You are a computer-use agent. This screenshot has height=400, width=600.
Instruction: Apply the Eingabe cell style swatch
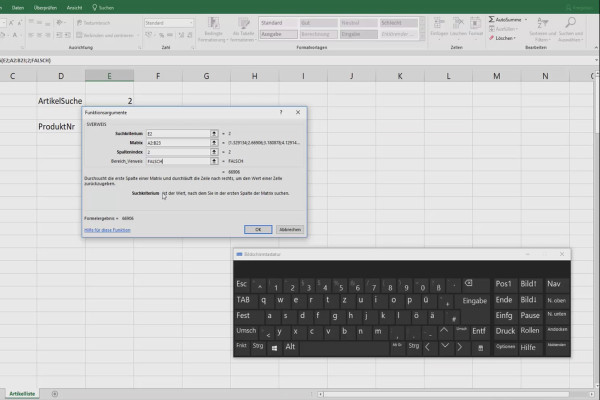pos(359,34)
